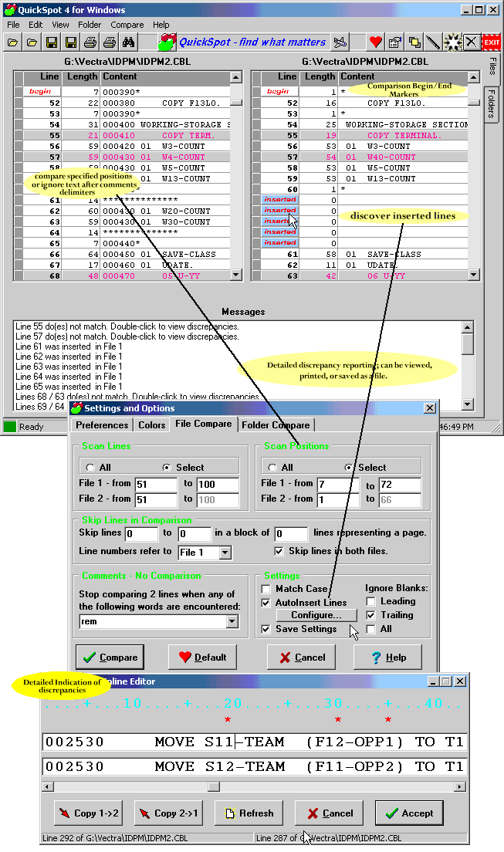Click the binoculars find icon in toolbar
Viewport: 504px width, 852px height.
[x=129, y=42]
